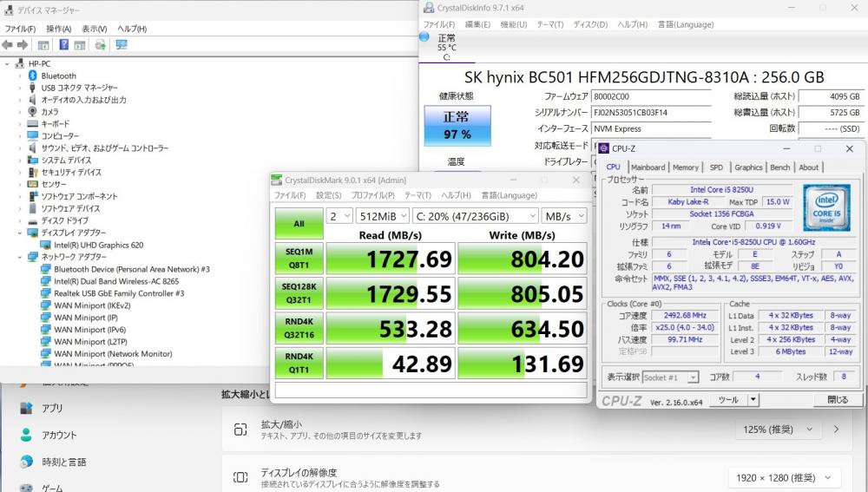This screenshot has height=492, width=868.
Task: Open the test count dropdown showing 2
Action: click(x=339, y=216)
